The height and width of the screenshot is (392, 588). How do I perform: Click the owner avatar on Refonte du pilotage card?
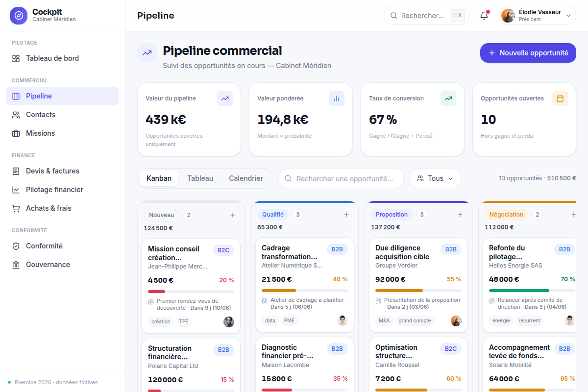[570, 321]
